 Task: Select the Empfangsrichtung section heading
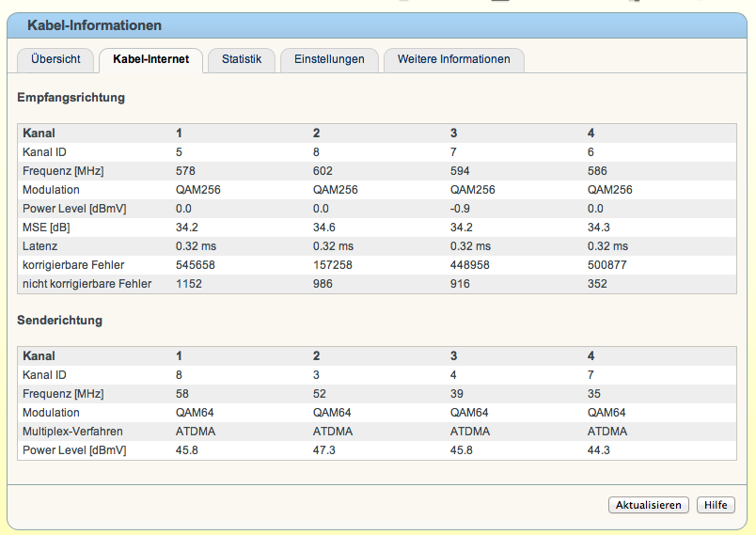[x=71, y=97]
